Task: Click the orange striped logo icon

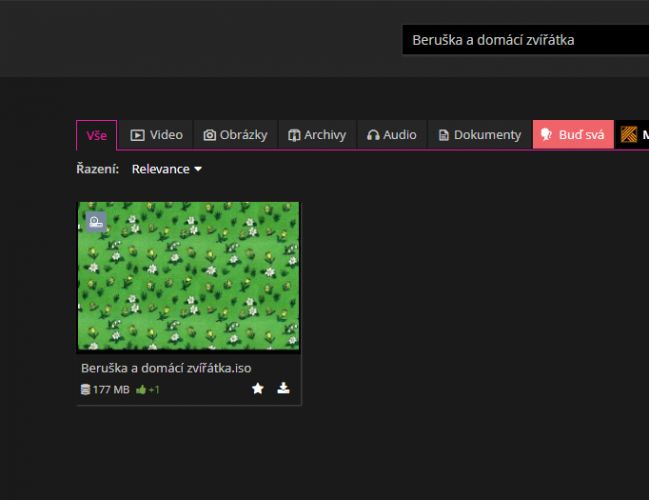Action: pos(629,135)
